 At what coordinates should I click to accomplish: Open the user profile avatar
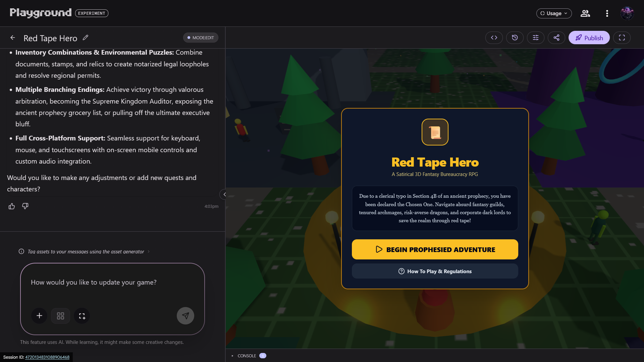tap(627, 13)
